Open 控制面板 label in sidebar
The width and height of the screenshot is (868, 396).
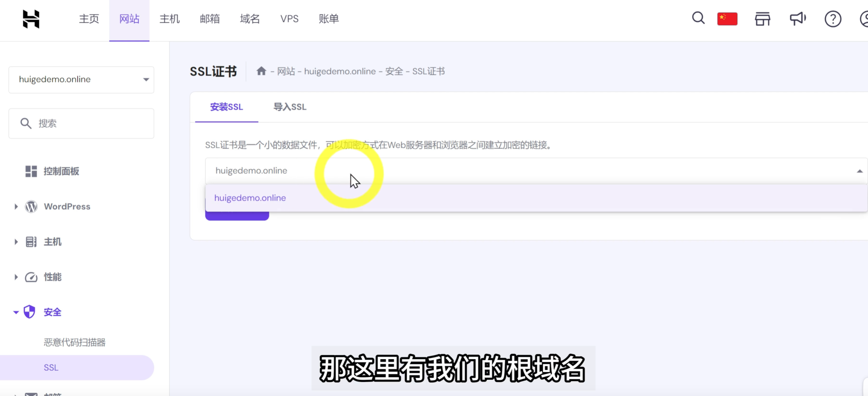pos(61,171)
